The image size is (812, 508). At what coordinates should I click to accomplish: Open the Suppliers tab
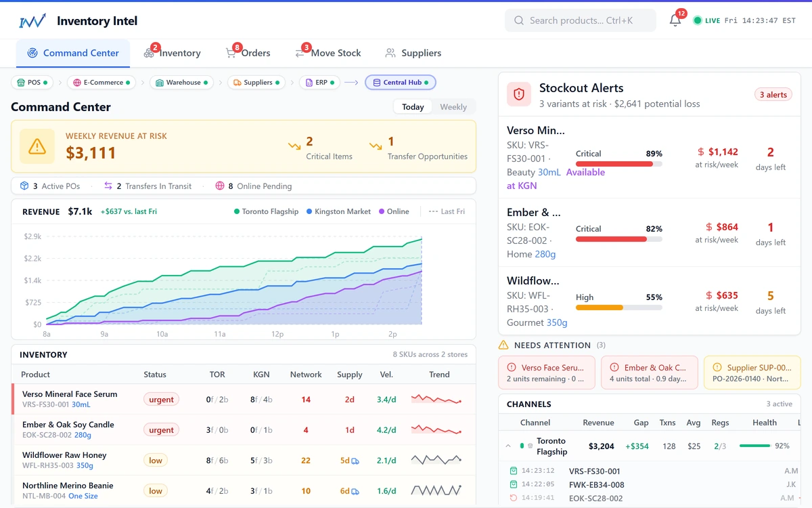tap(413, 53)
